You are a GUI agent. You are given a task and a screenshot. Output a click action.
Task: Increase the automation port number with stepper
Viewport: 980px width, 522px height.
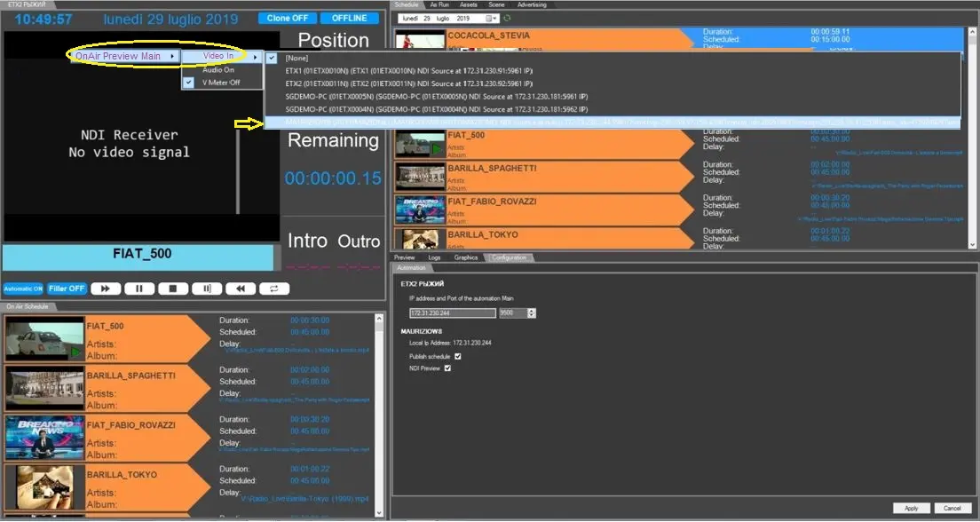pyautogui.click(x=532, y=311)
